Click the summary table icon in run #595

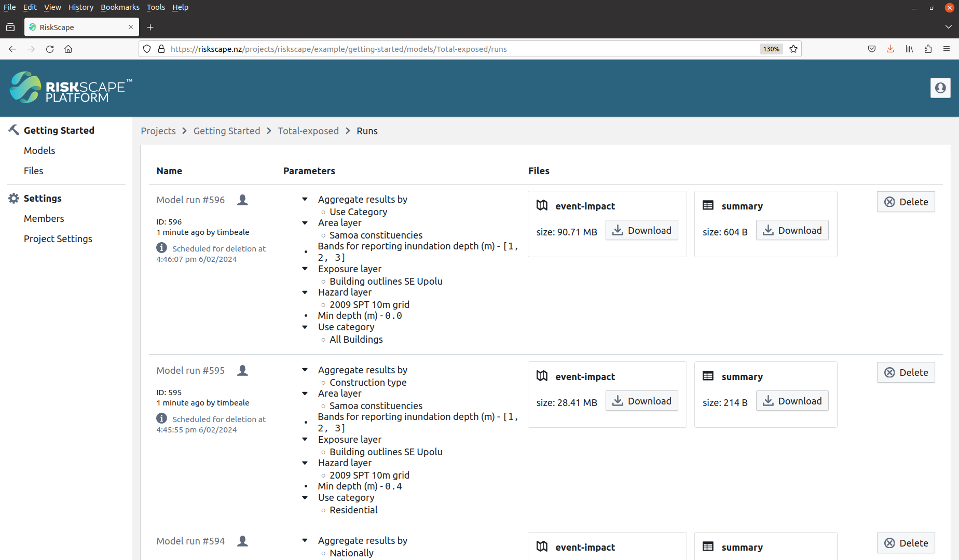(708, 376)
